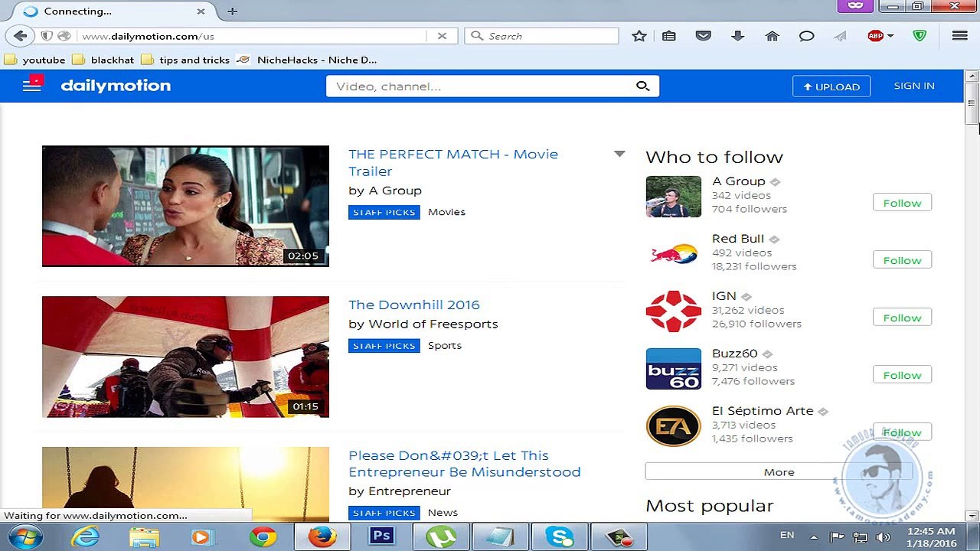Open THE PERFECT MATCH - Movie Trailer title
The height and width of the screenshot is (551, 980).
[x=453, y=162]
